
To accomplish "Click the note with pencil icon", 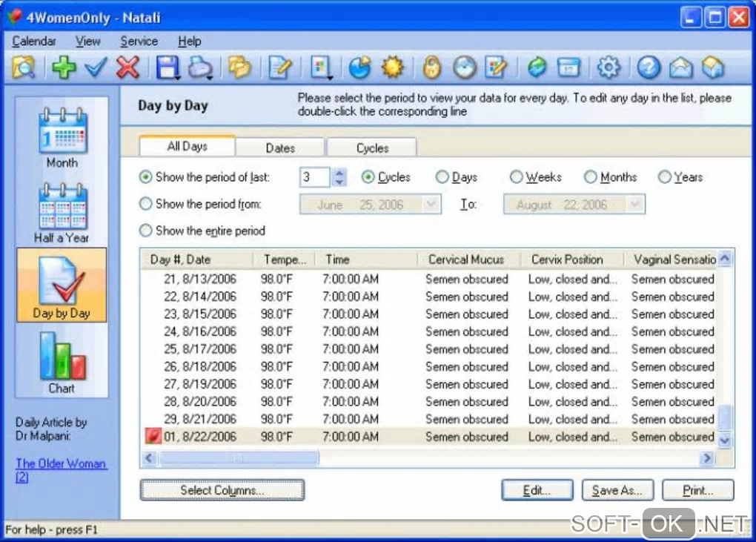I will tap(280, 67).
